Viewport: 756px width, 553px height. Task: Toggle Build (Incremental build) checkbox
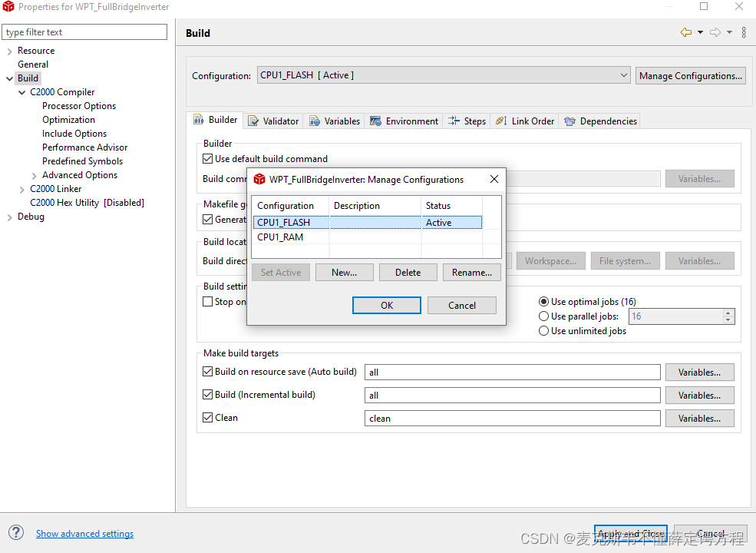click(x=208, y=394)
